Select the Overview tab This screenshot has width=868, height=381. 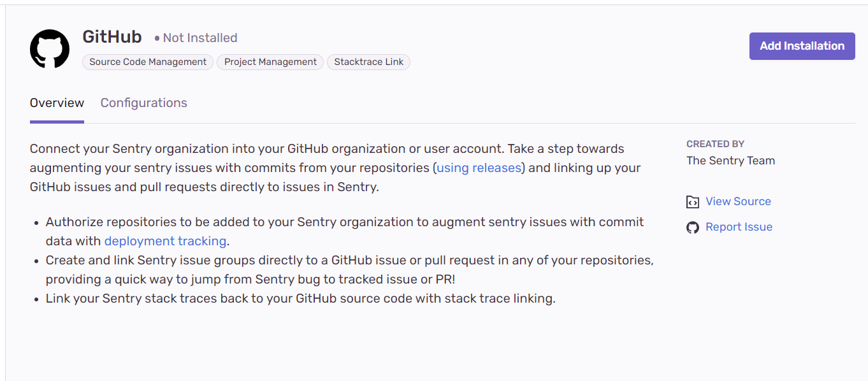point(57,103)
